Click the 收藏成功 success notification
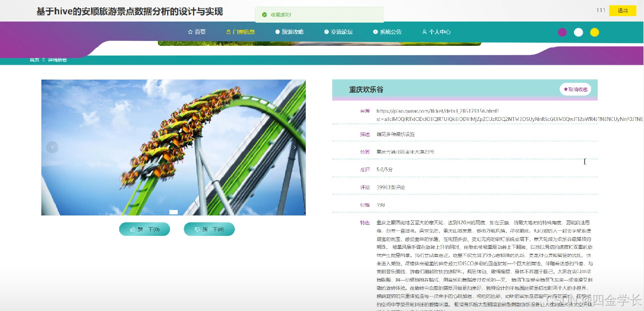The image size is (644, 311). click(x=320, y=15)
